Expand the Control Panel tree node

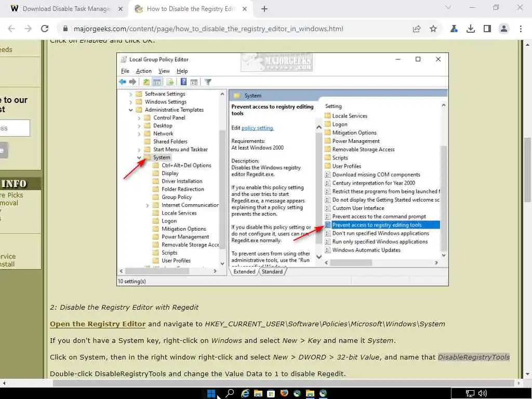[x=139, y=118]
